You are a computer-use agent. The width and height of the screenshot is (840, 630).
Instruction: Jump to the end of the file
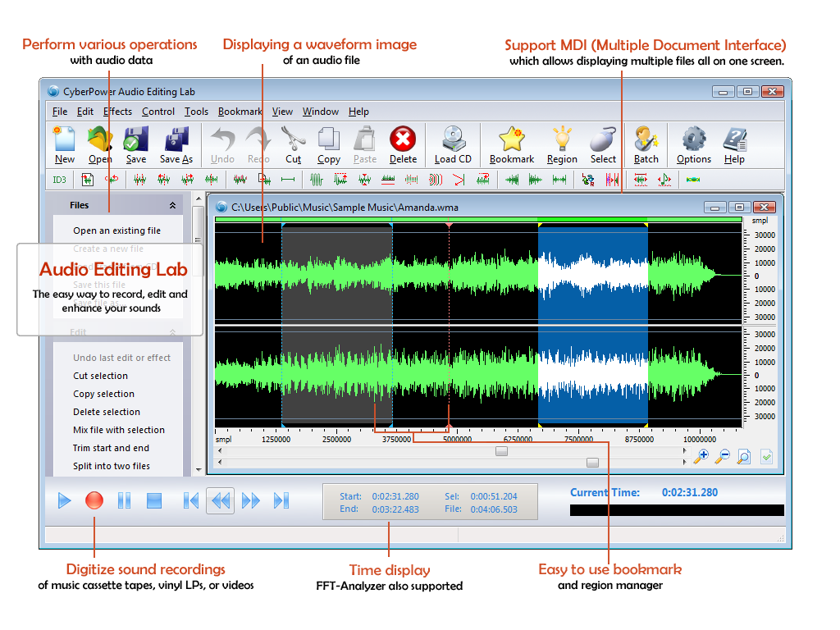click(281, 500)
